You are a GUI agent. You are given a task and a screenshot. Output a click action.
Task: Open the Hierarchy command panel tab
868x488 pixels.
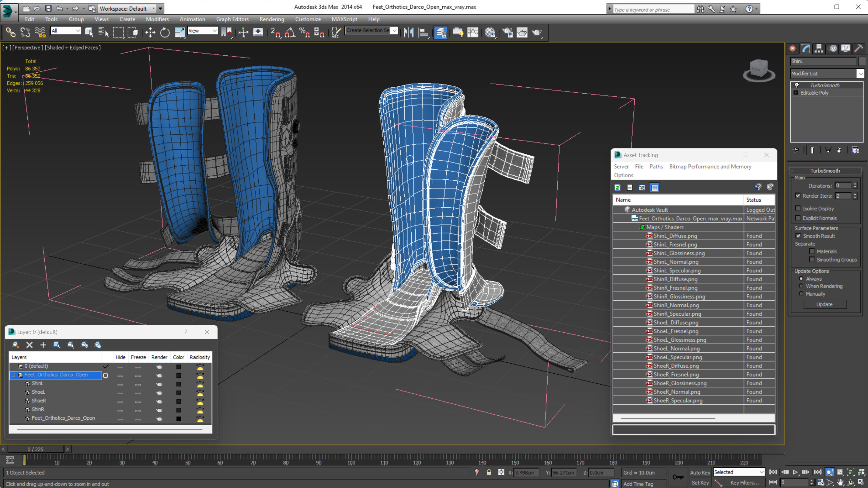(x=819, y=49)
